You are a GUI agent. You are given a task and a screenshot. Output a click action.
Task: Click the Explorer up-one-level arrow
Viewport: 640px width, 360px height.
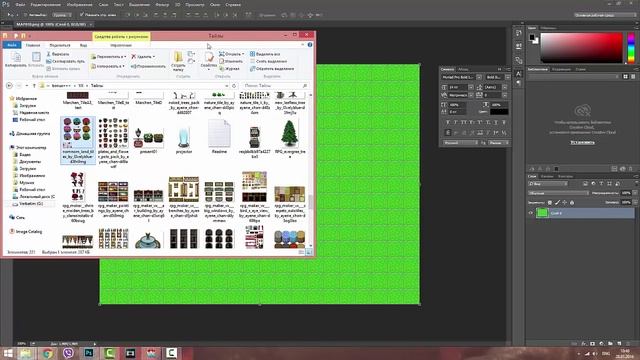[x=34, y=86]
